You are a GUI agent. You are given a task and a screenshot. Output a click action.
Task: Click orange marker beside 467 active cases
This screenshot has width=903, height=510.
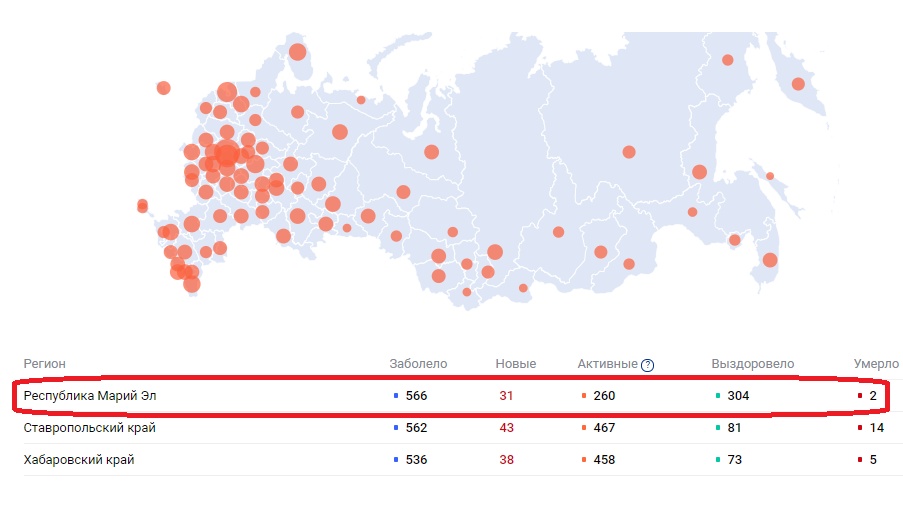583,428
